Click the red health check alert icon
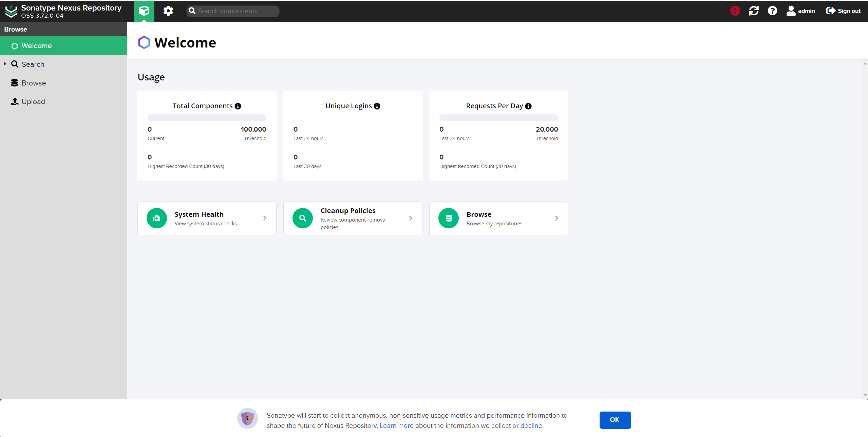This screenshot has height=437, width=868. tap(735, 11)
